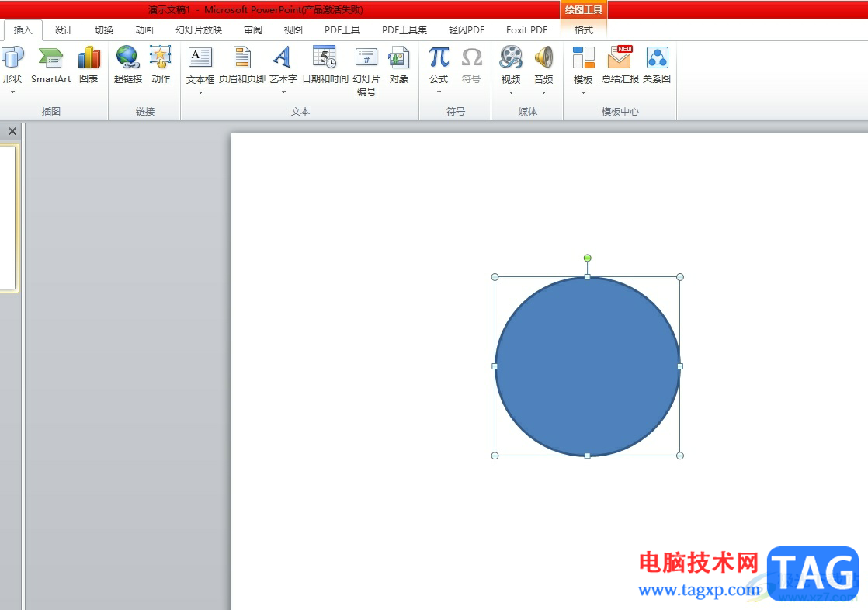
Task: Expand the 艺术字 dropdown arrow
Action: coord(283,92)
